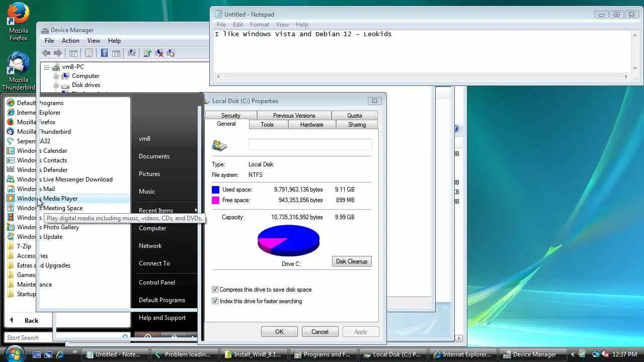This screenshot has height=362, width=644.
Task: Open Format menu in Notepad
Action: [259, 25]
